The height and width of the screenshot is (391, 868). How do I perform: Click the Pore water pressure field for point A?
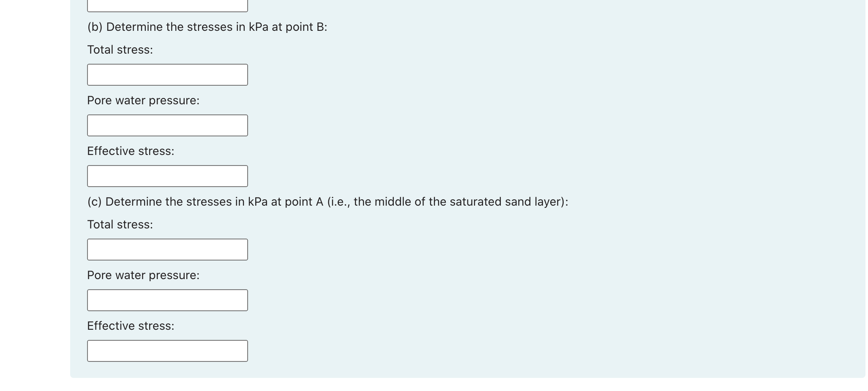coord(167,300)
